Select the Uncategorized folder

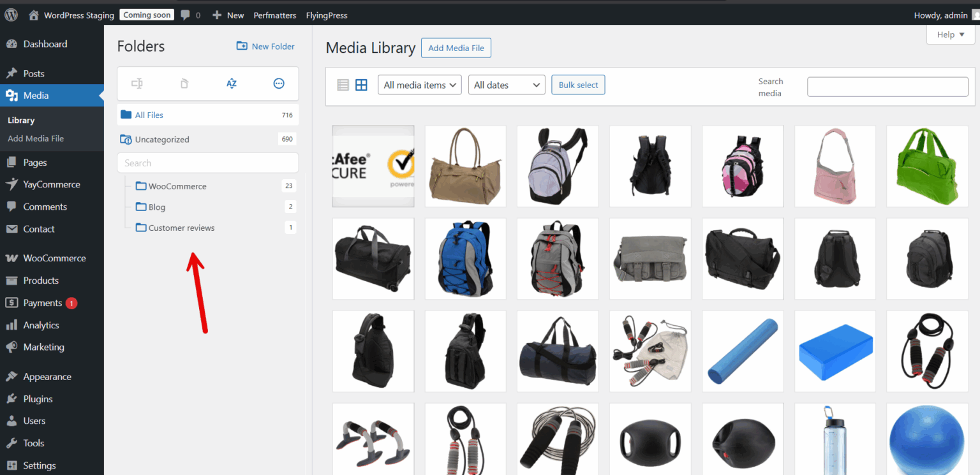[x=208, y=139]
